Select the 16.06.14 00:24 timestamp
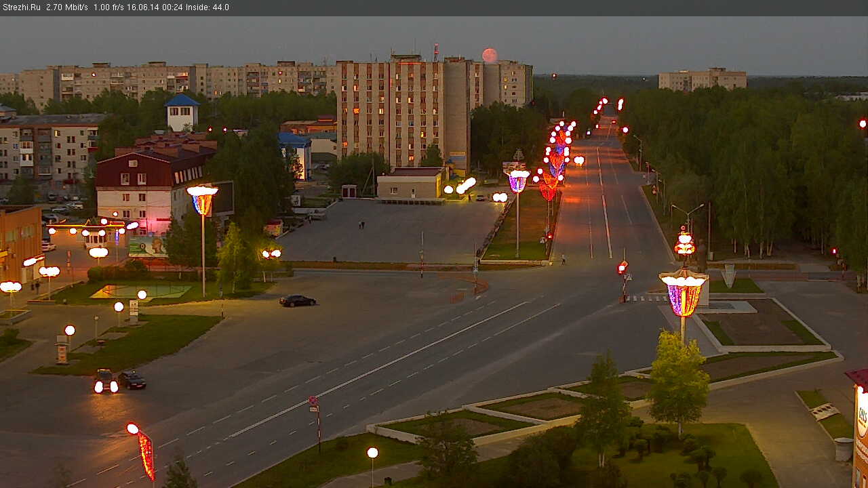 pos(155,7)
